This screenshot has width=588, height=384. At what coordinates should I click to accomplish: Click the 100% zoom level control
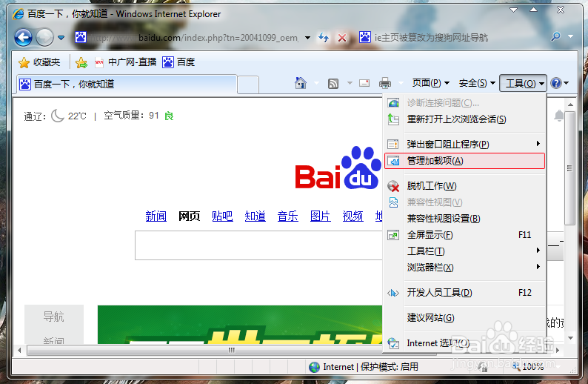pos(533,367)
